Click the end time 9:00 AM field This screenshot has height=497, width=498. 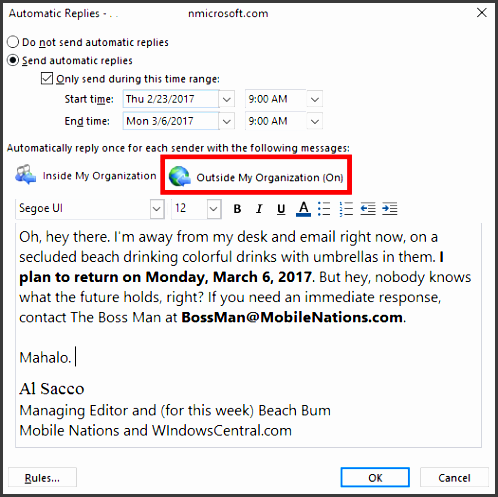[x=276, y=121]
